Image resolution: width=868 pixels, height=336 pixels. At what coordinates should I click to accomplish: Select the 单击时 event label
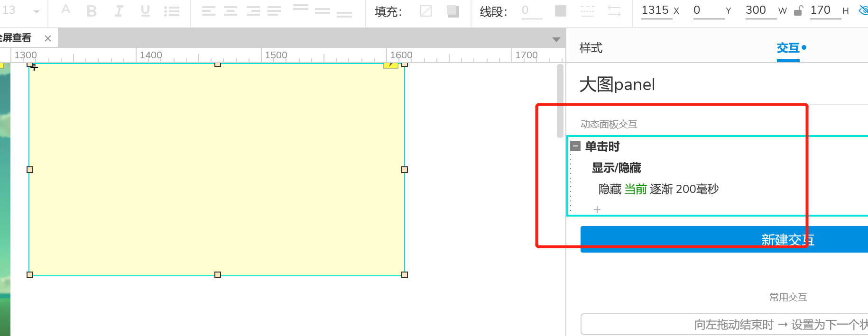tap(602, 146)
